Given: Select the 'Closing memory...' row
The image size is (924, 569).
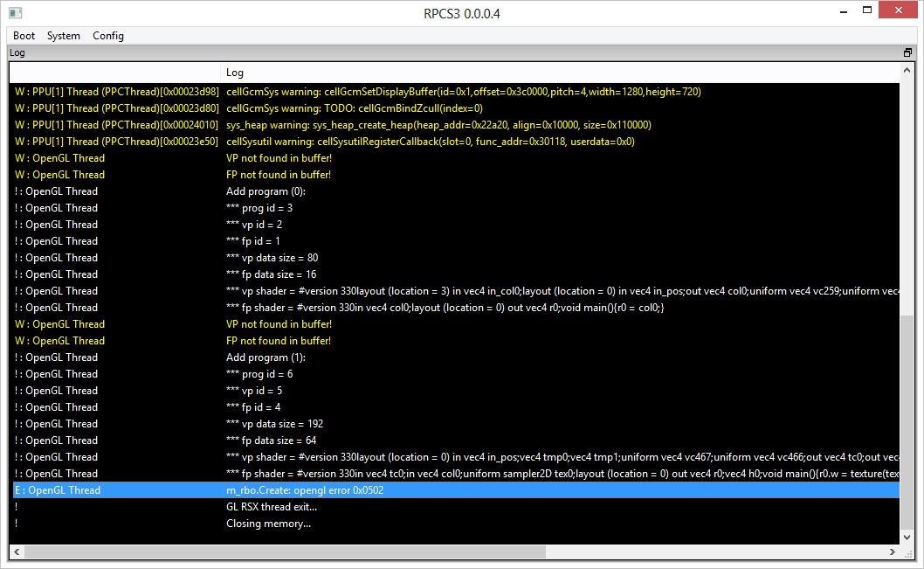Looking at the screenshot, I should (456, 523).
